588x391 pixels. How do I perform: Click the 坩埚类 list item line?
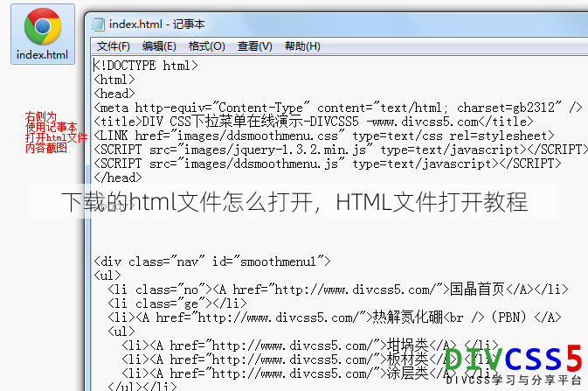[310, 346]
